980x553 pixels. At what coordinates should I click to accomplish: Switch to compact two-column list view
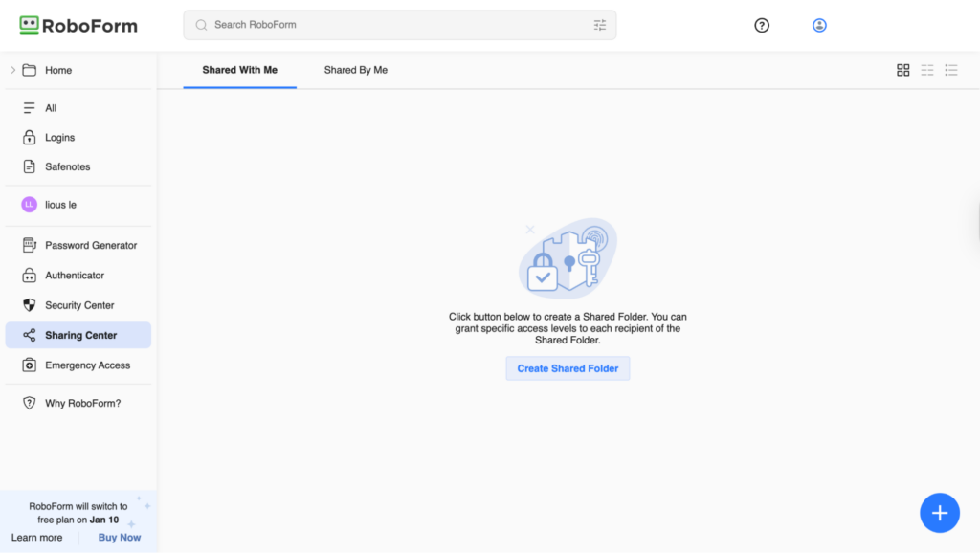click(x=926, y=70)
